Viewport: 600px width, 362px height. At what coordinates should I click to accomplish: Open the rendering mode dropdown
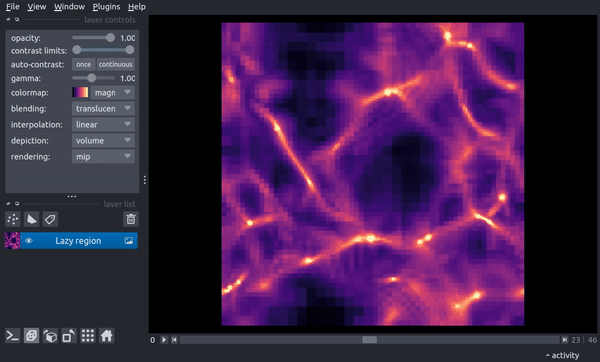pyautogui.click(x=103, y=157)
